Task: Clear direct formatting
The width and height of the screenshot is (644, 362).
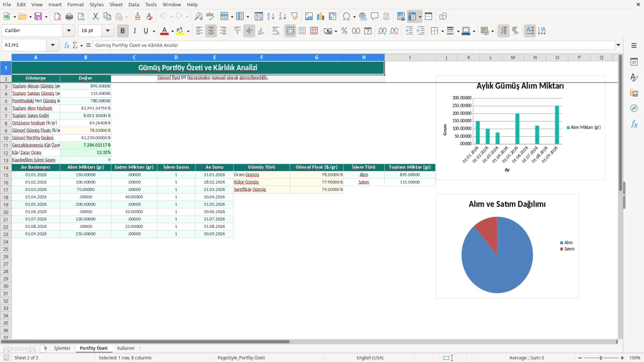Action: [x=149, y=17]
